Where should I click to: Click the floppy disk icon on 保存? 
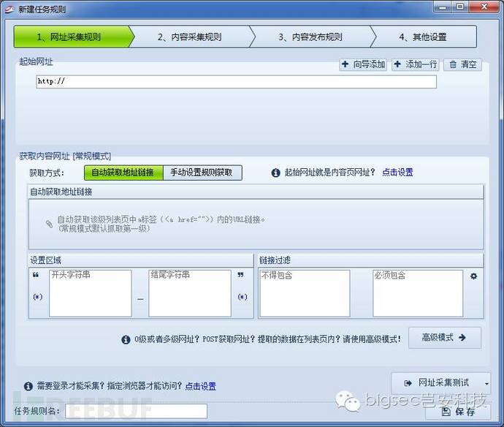[x=446, y=411]
